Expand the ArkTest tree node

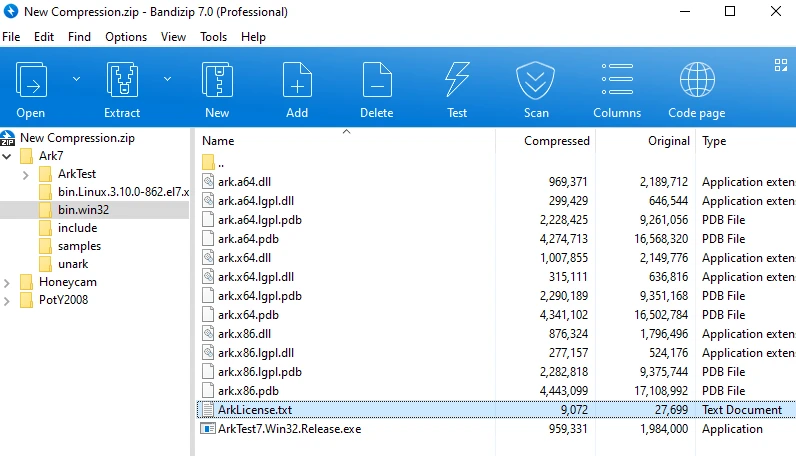pos(26,175)
